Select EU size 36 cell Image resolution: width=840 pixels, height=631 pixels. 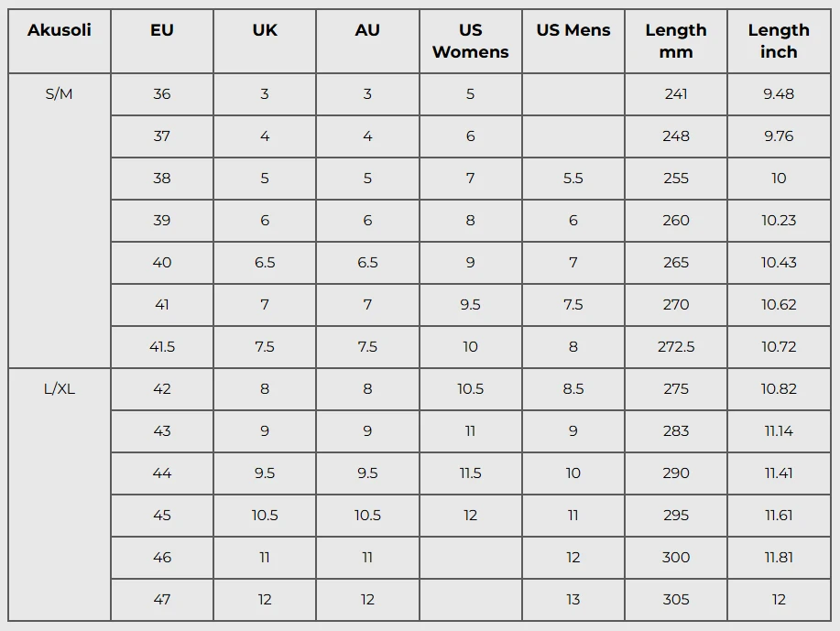pyautogui.click(x=162, y=94)
